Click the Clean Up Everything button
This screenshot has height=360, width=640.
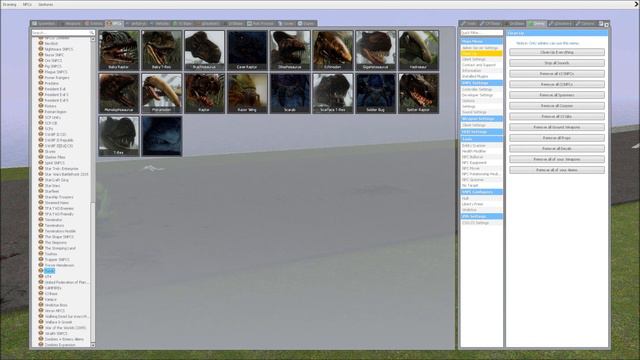557,52
